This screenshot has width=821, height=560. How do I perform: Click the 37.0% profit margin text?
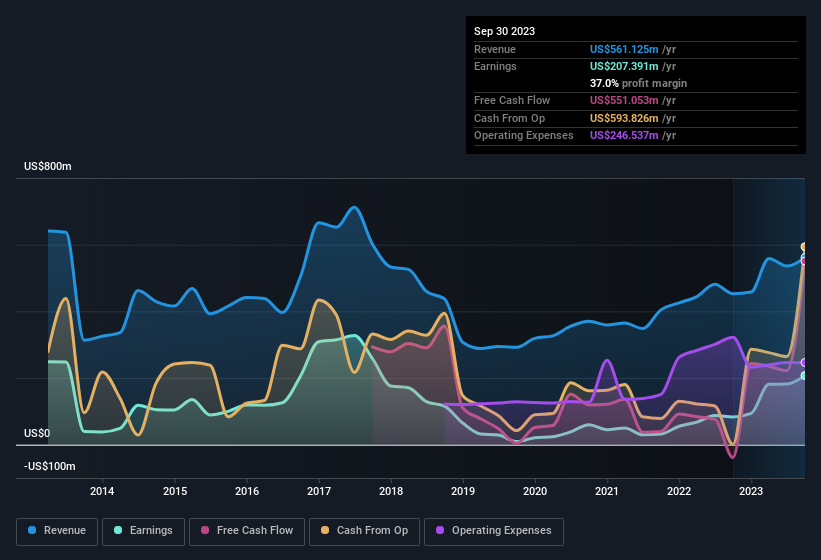[x=638, y=83]
